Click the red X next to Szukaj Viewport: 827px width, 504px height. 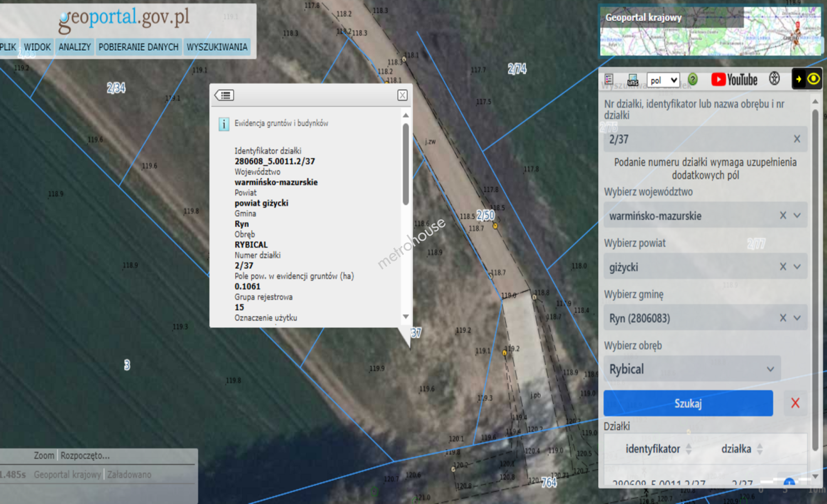pos(795,403)
